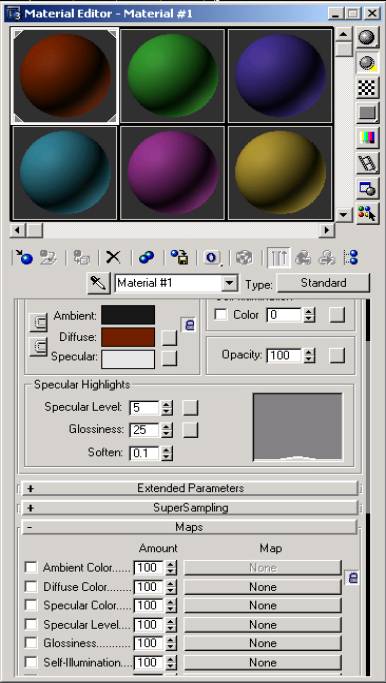Click the Make Preview filmstrip icon

coord(367,163)
